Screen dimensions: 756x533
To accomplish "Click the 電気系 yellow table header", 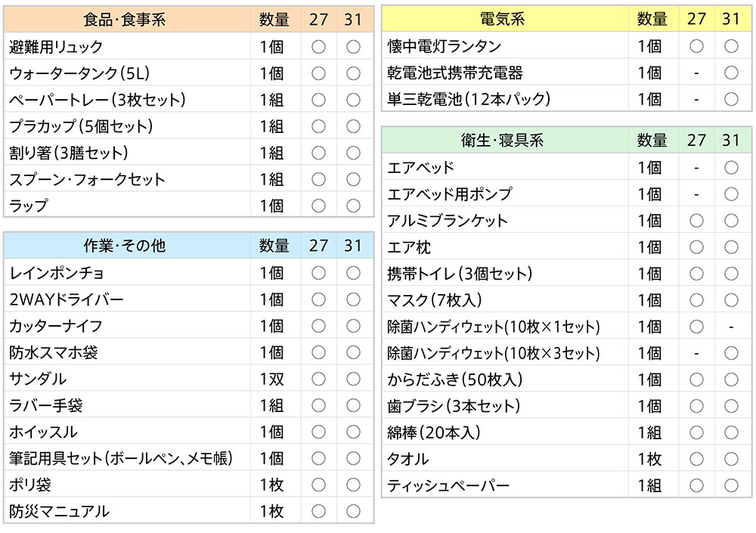I will tap(504, 20).
